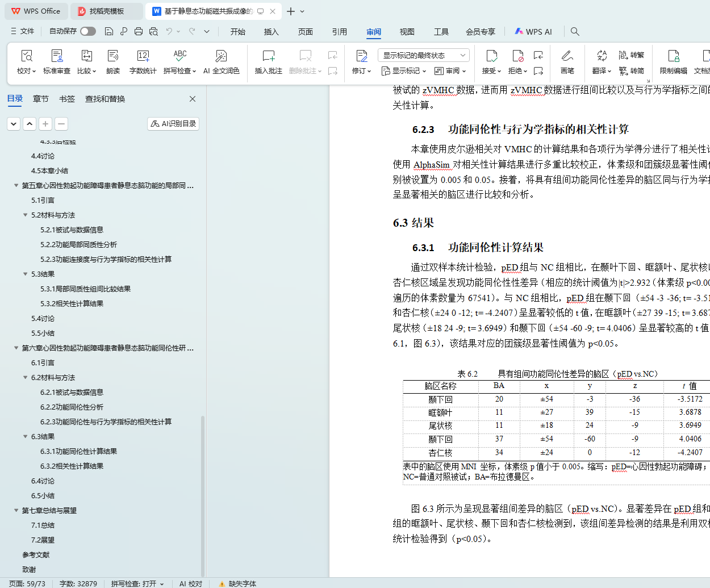Collapse 第五章 chapter in outline
The width and height of the screenshot is (710, 588).
coord(16,186)
